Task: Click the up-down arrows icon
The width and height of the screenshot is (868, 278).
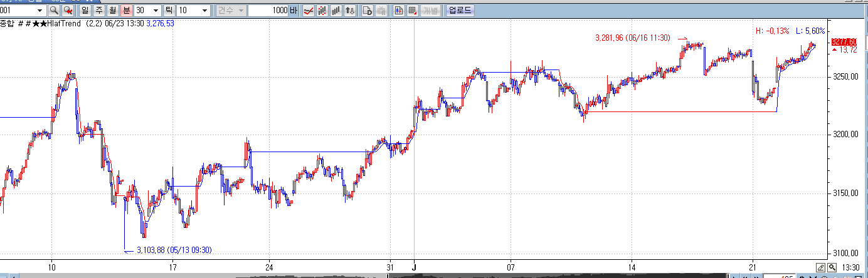Action: pyautogui.click(x=350, y=11)
